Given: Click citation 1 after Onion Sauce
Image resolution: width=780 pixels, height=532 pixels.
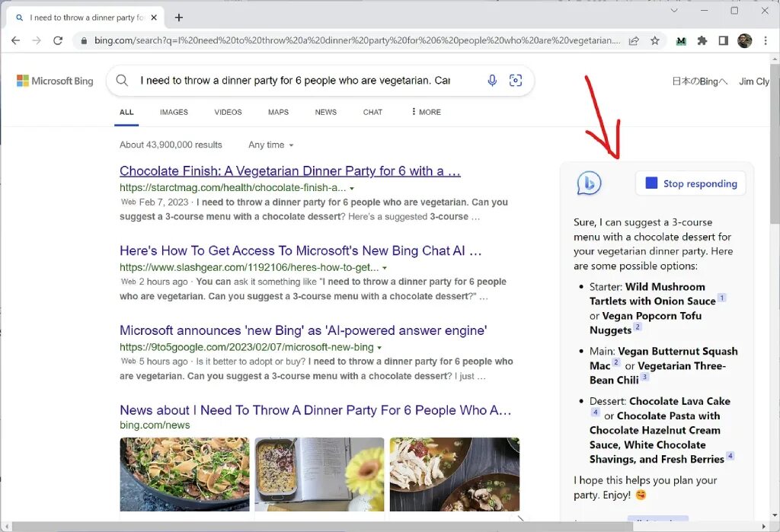Looking at the screenshot, I should pyautogui.click(x=722, y=298).
